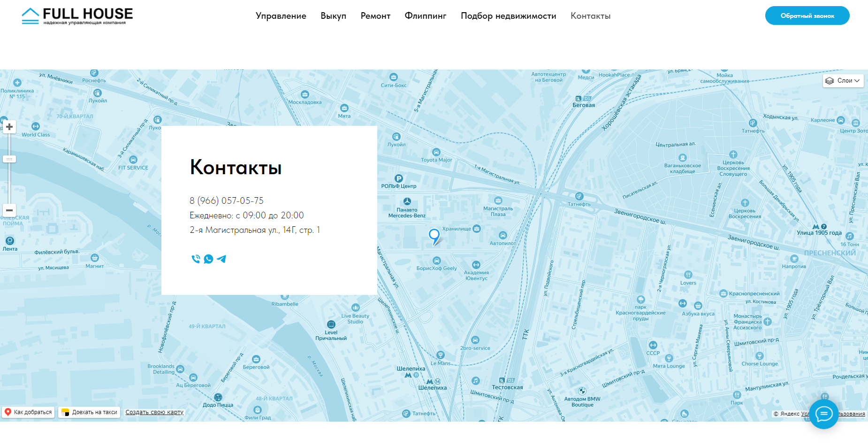
Task: Open Telegram via the paper plane icon
Action: (221, 259)
